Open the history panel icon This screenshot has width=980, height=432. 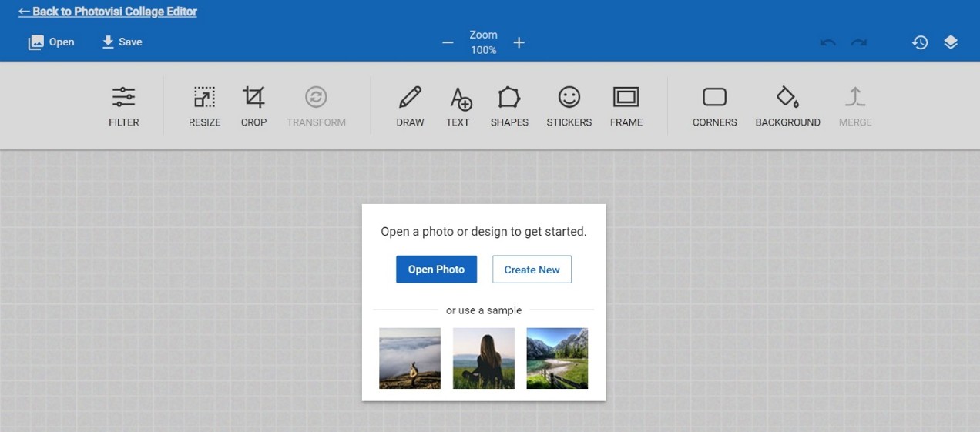(x=920, y=42)
